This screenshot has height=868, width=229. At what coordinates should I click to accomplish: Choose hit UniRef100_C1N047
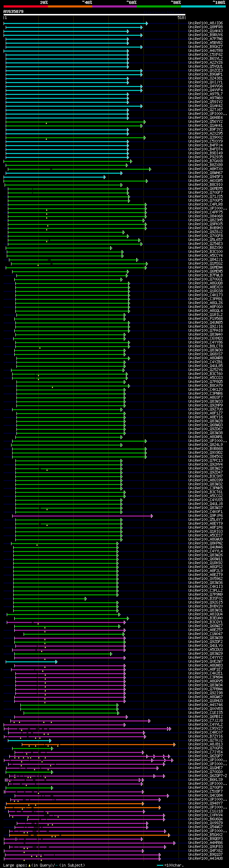tap(205, 634)
